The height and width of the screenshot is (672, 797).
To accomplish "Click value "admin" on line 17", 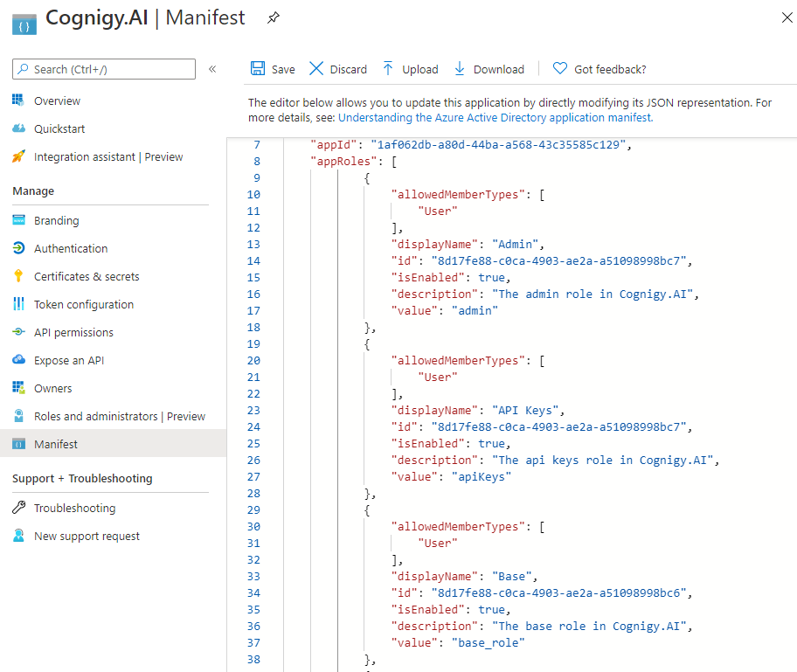I will click(x=475, y=311).
